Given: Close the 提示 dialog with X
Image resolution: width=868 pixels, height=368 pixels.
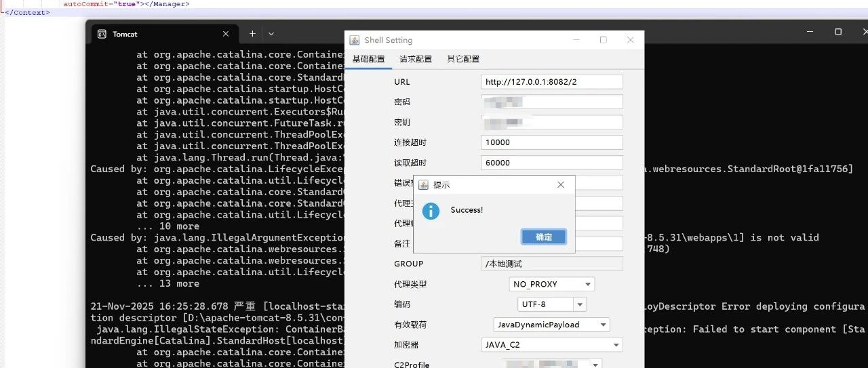Looking at the screenshot, I should point(561,184).
